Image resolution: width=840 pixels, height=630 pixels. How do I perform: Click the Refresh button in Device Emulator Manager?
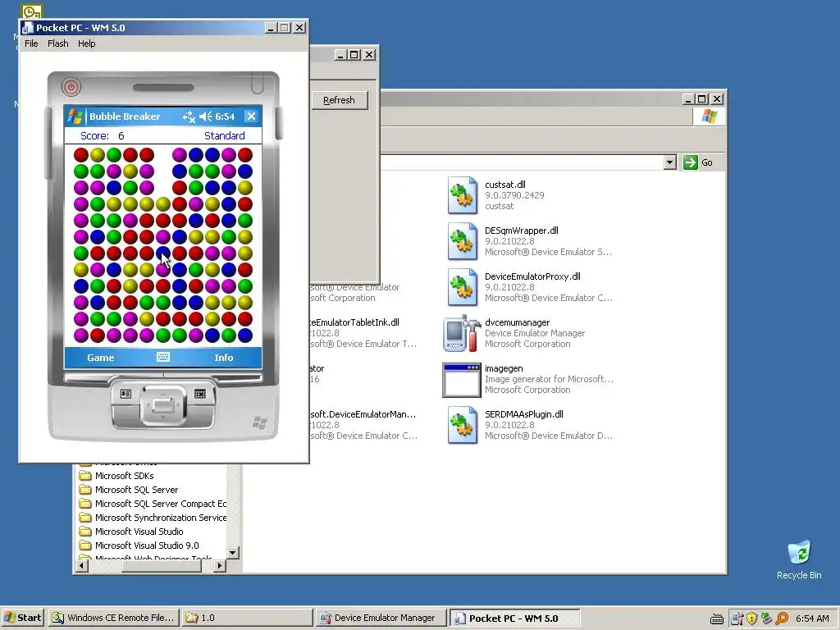pyautogui.click(x=339, y=100)
